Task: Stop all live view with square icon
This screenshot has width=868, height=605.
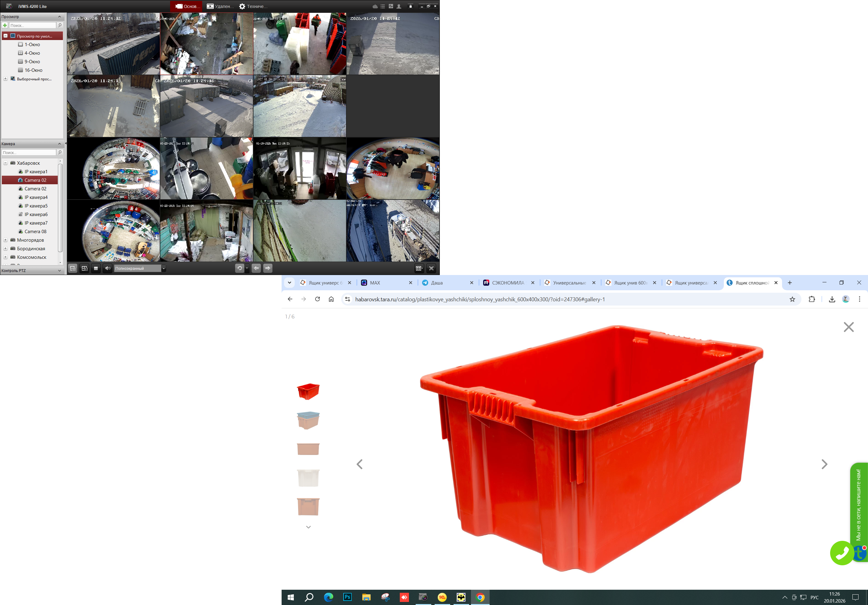Action: tap(96, 268)
